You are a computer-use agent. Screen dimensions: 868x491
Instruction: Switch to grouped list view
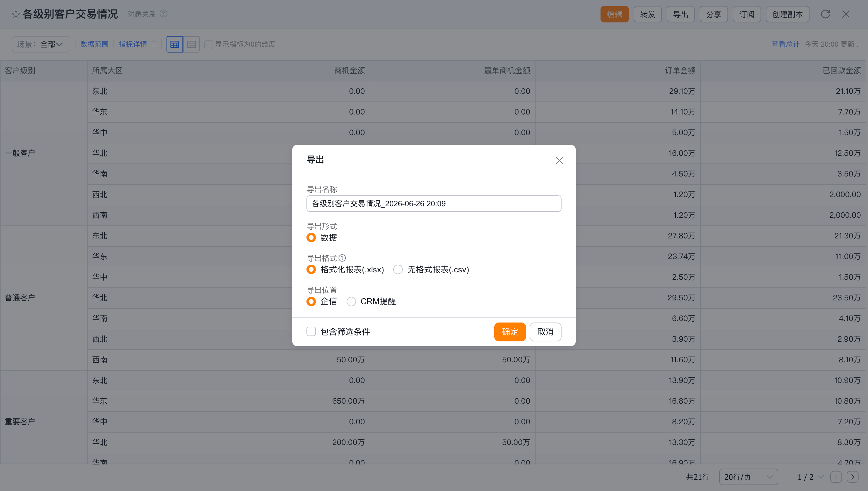(191, 44)
